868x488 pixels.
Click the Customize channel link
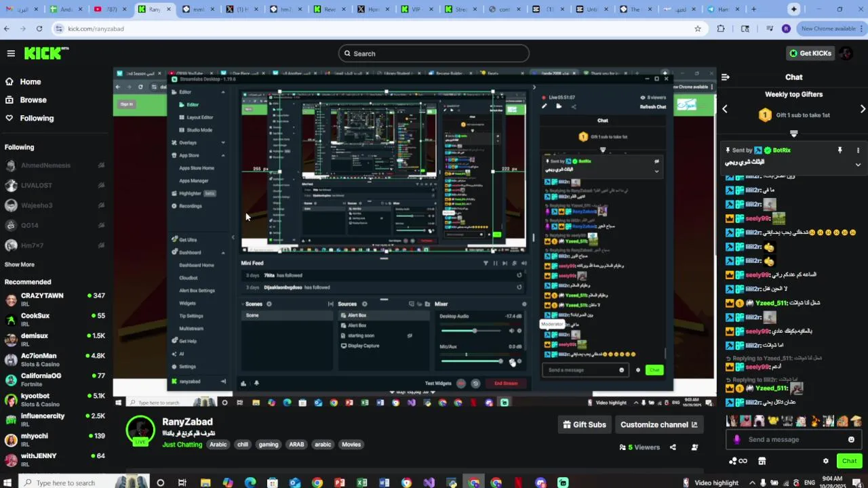point(658,425)
